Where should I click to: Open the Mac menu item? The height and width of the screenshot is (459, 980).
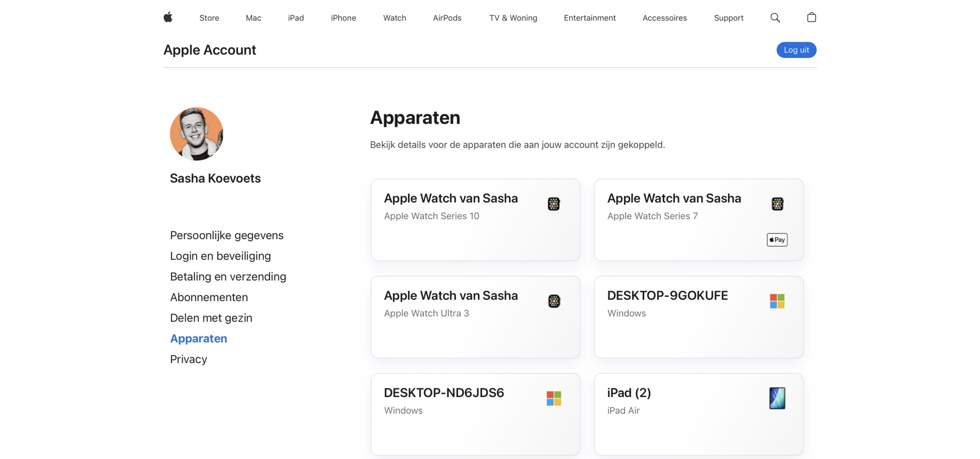tap(253, 18)
